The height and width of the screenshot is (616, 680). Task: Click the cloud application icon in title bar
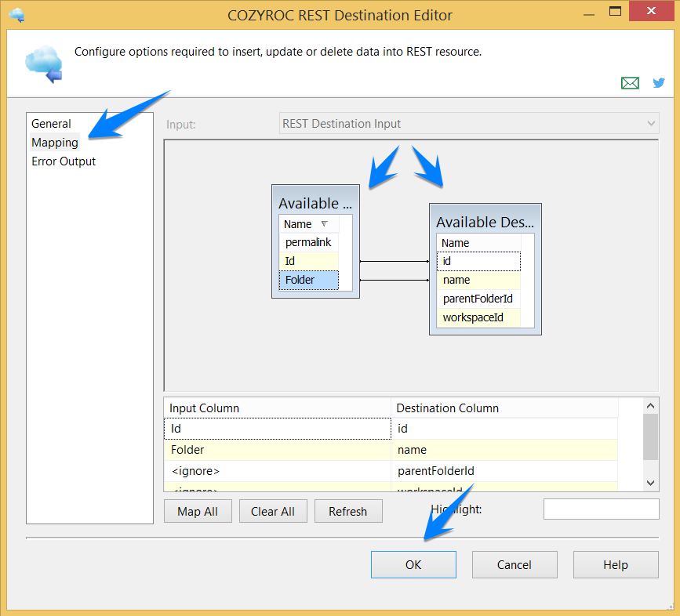[16, 15]
